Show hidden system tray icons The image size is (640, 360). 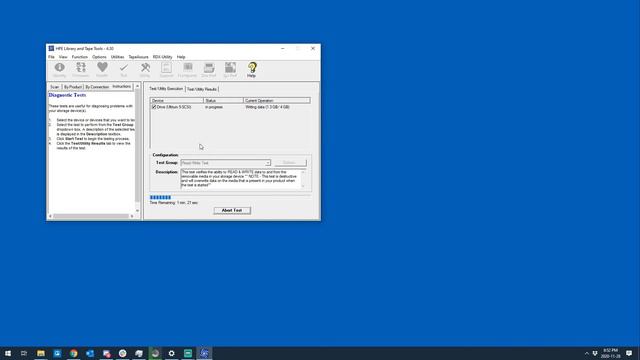pyautogui.click(x=587, y=353)
